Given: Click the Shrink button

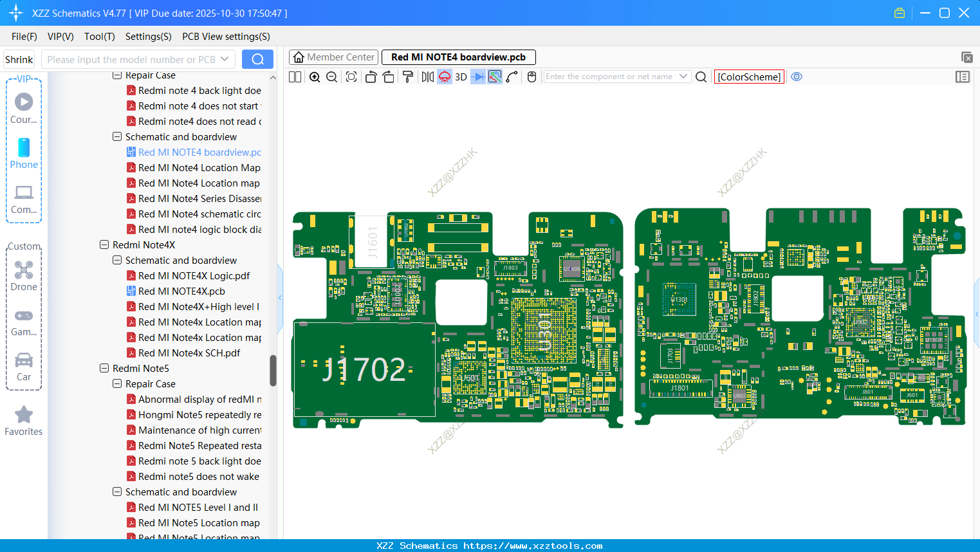Looking at the screenshot, I should [x=19, y=60].
